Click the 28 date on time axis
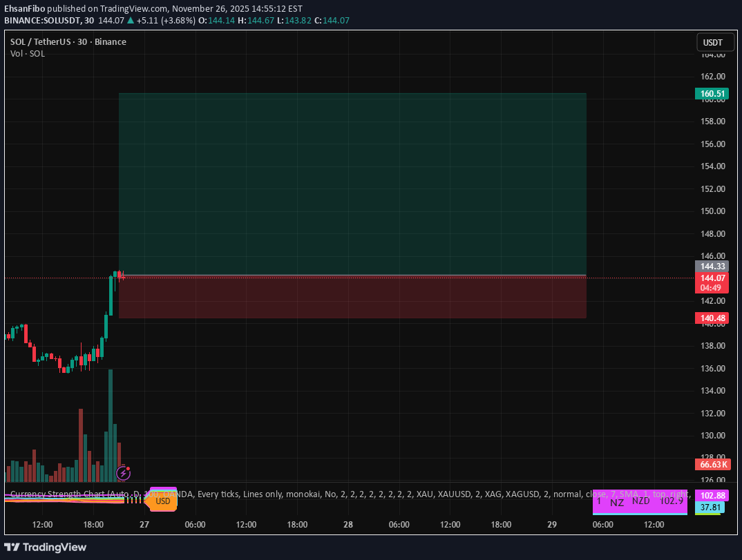This screenshot has width=742, height=560. pos(348,525)
